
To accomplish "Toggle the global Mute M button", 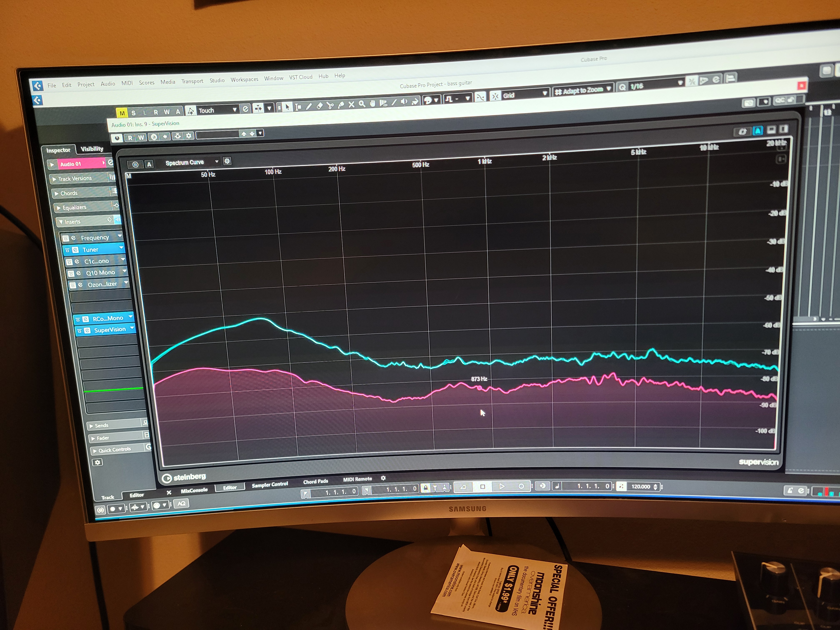I will (122, 113).
